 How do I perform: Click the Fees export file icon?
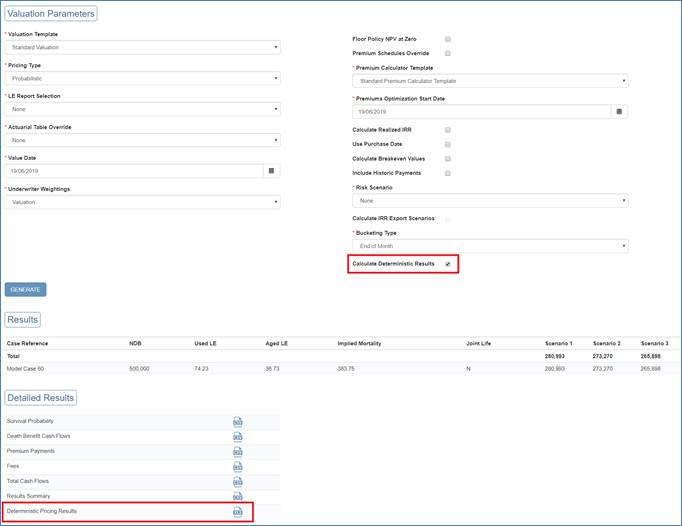237,467
